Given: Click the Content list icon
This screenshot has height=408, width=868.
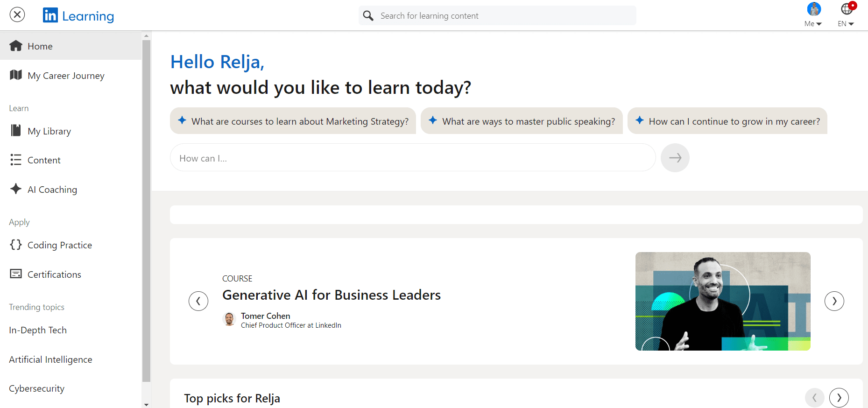Looking at the screenshot, I should [16, 160].
